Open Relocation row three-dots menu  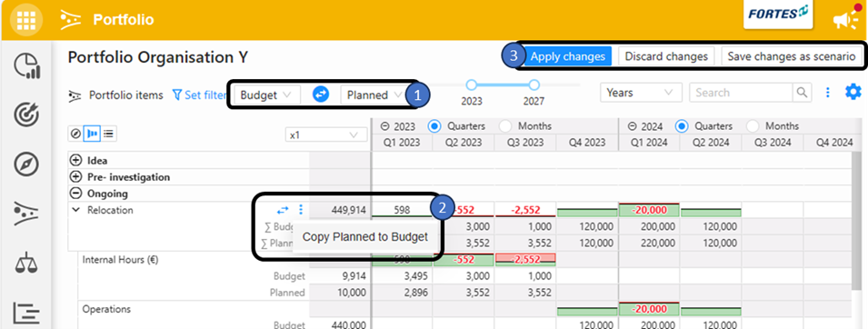pos(301,209)
